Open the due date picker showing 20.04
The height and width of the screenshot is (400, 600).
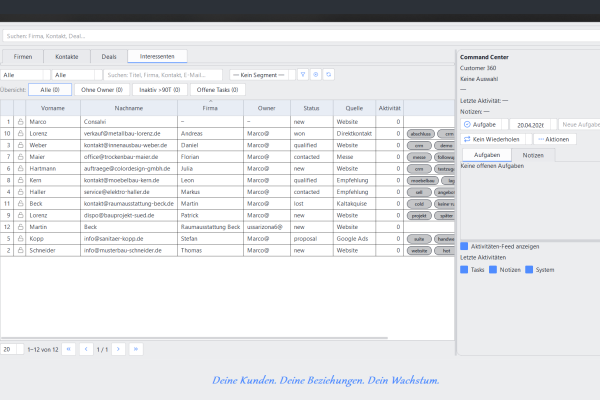(x=533, y=125)
